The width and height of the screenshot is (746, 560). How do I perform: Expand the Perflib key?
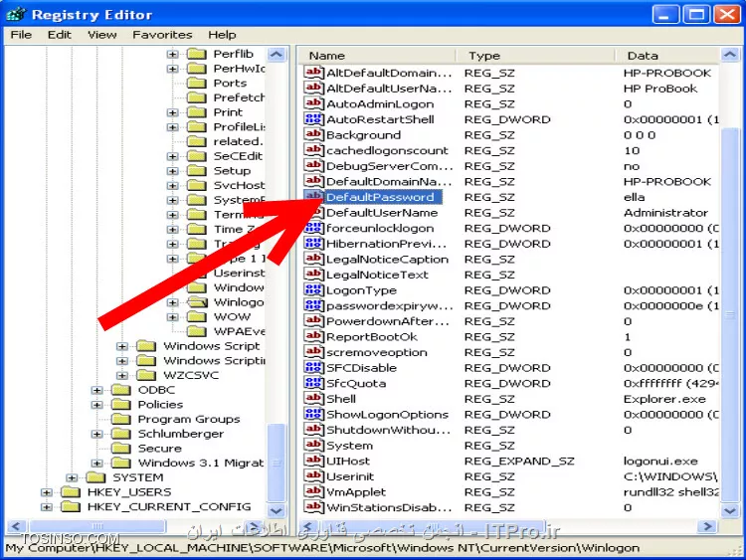coord(173,55)
